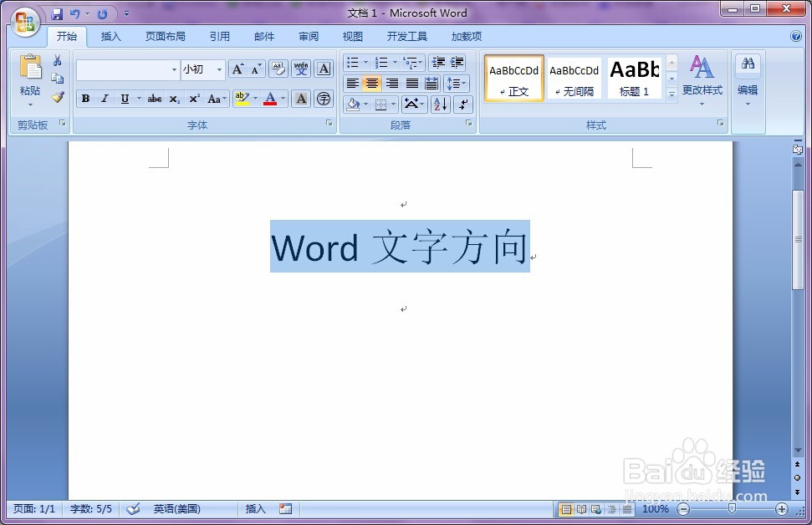Screen dimensions: 812x525
Task: Click the macro recording icon in status bar
Action: coord(285,509)
